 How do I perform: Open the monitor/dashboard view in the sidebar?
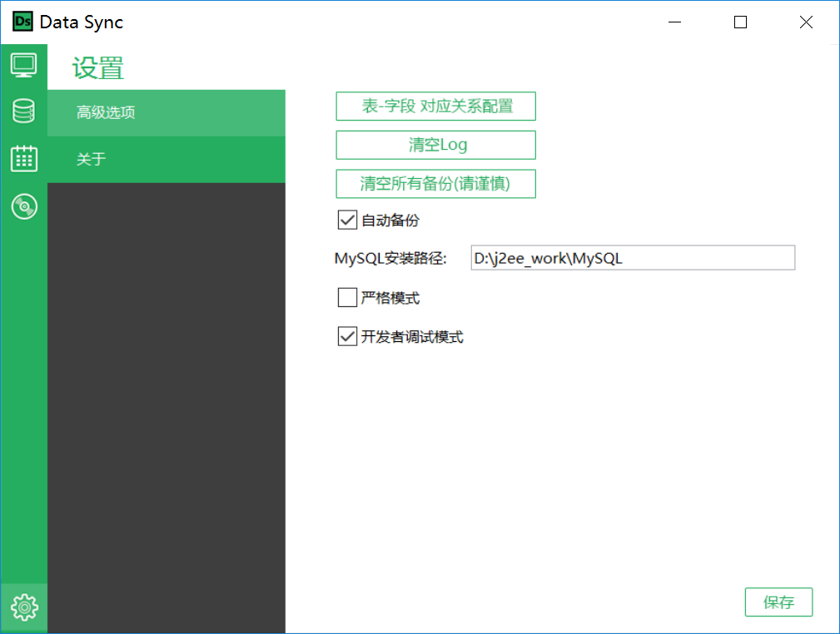24,64
